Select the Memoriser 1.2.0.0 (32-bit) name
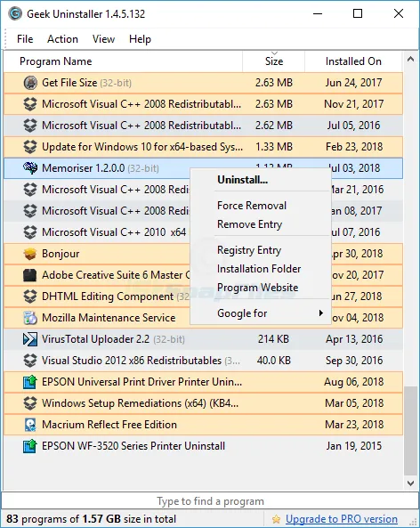Viewport: 420px width, 528px height. pyautogui.click(x=101, y=168)
